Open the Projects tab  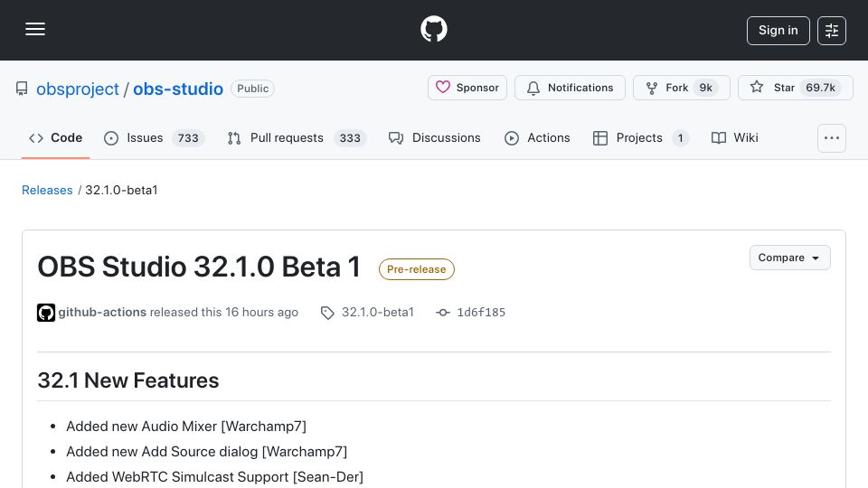click(x=640, y=137)
